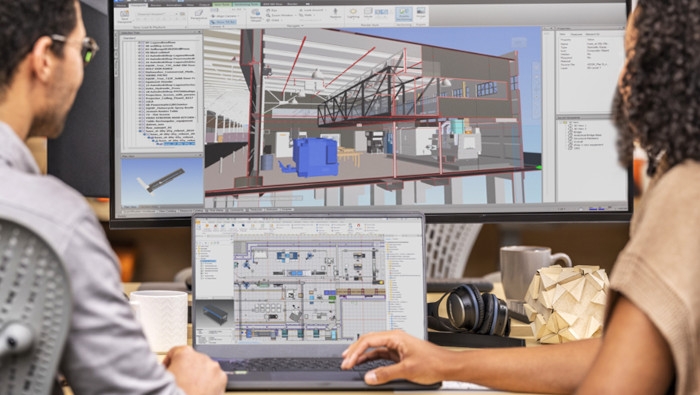Toggle the highlighted Enable Sectioning button
This screenshot has width=700, height=395.
tap(404, 13)
